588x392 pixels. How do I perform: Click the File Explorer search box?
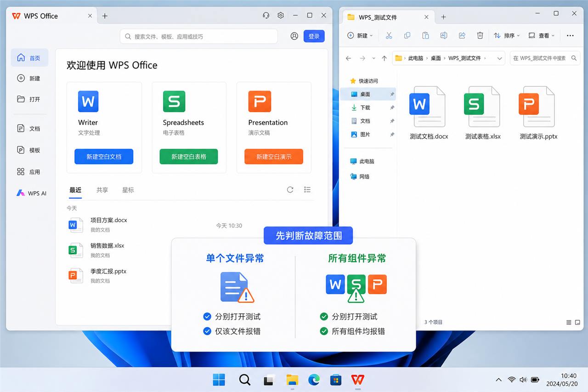coord(545,58)
